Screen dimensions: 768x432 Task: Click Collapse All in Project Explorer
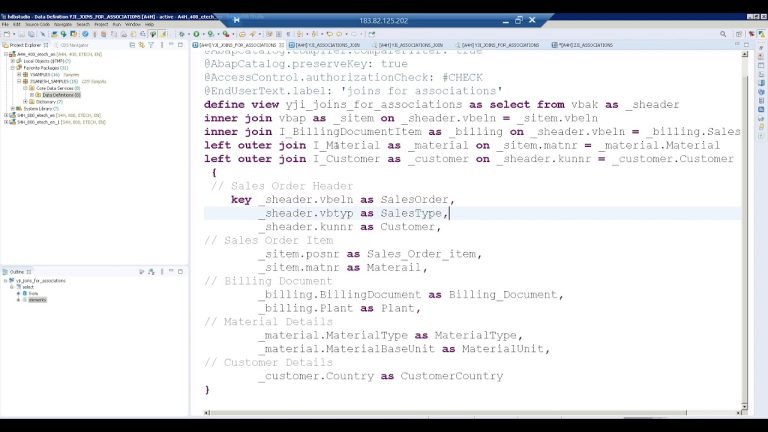pyautogui.click(x=132, y=45)
